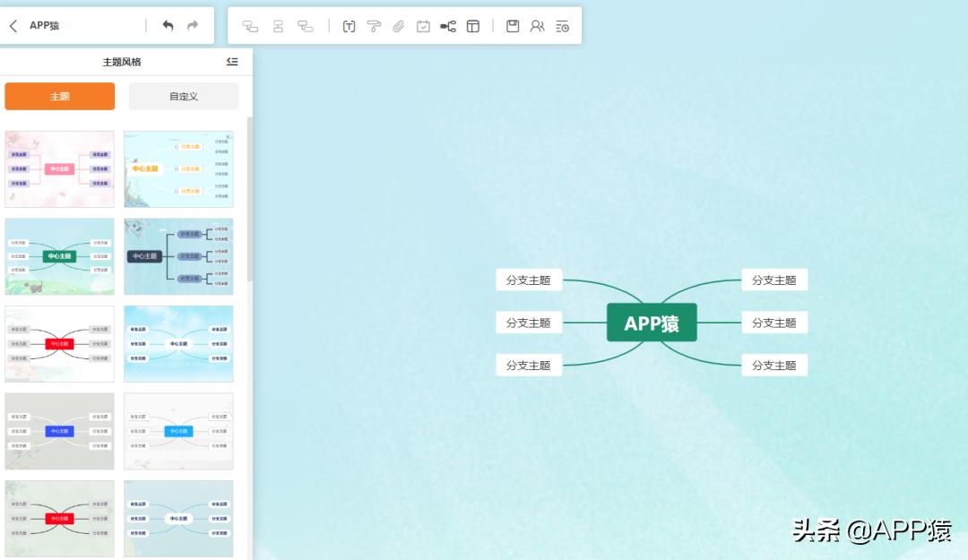
Task: Select the format painter roller icon
Action: (374, 26)
